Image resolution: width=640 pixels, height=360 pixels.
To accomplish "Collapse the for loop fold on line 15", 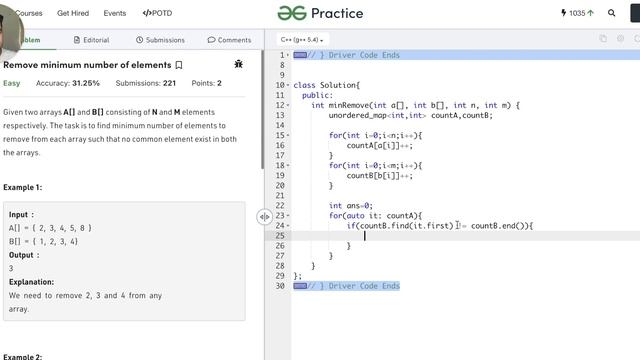I will (x=288, y=136).
